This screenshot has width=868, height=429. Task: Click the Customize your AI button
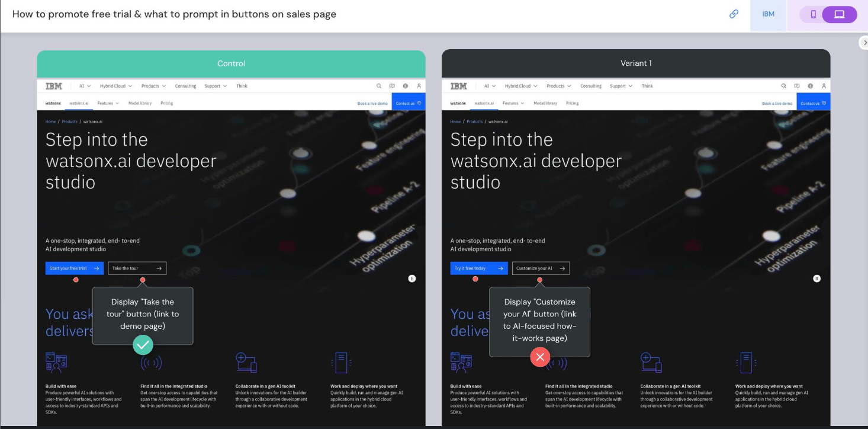tap(541, 268)
